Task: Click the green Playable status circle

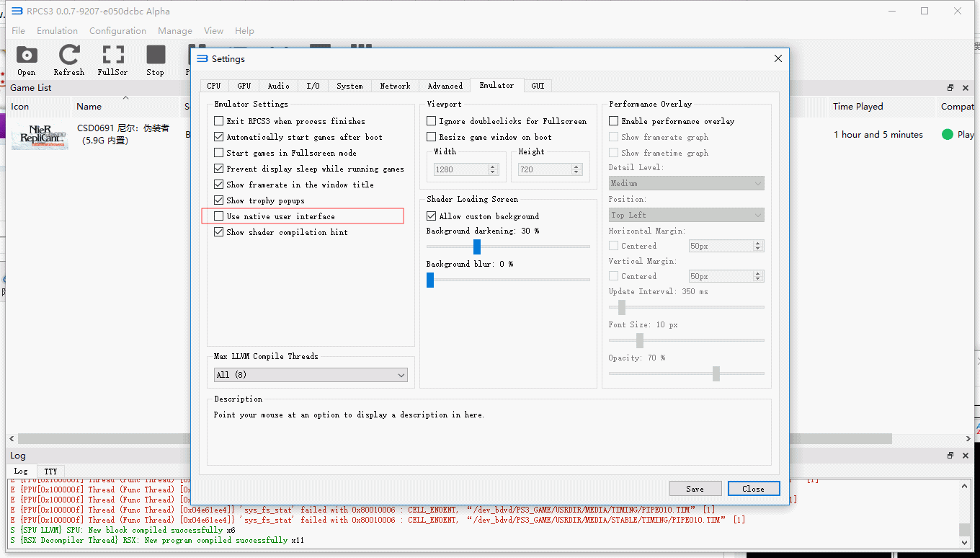Action: coord(948,134)
